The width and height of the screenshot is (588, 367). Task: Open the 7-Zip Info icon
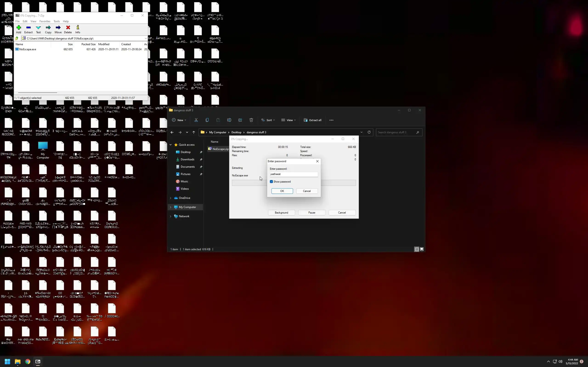(77, 29)
